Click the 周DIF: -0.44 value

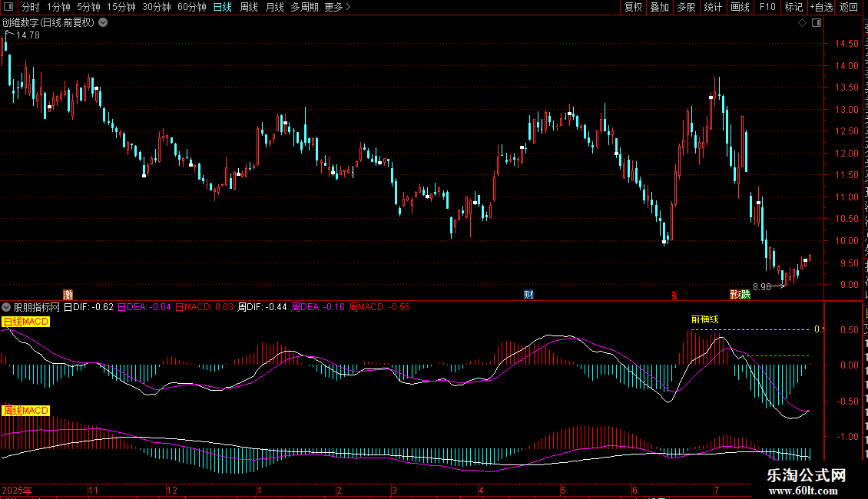point(263,307)
